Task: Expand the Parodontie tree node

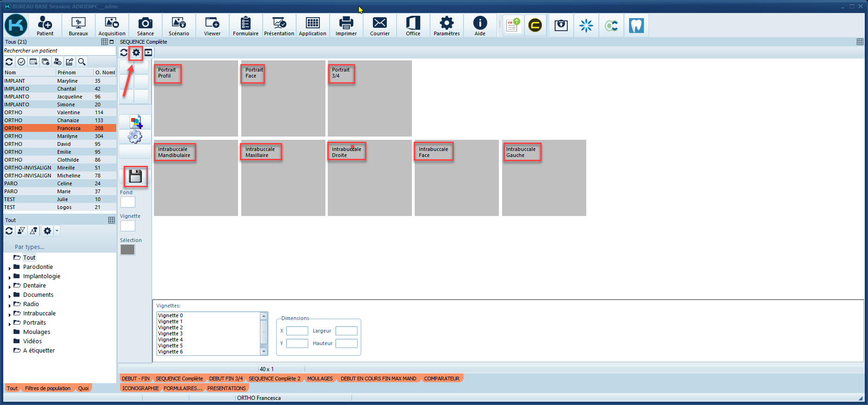Action: click(10, 268)
